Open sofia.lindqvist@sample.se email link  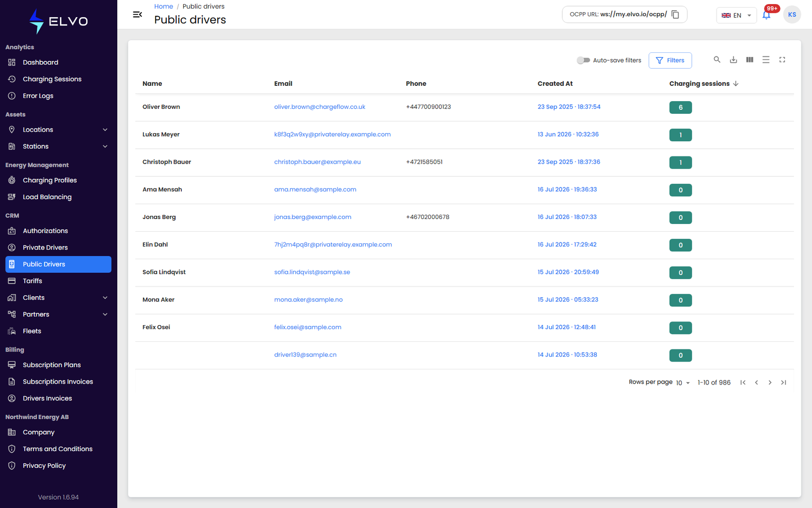pos(312,272)
